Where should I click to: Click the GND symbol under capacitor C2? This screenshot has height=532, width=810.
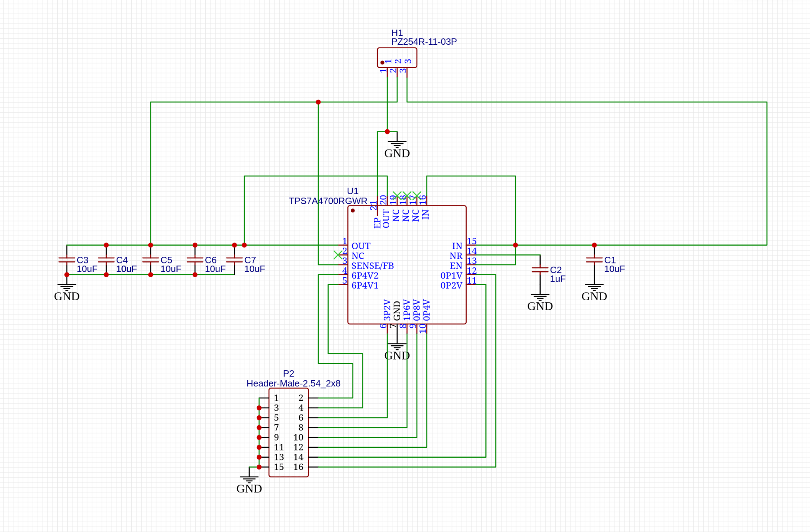[540, 301]
